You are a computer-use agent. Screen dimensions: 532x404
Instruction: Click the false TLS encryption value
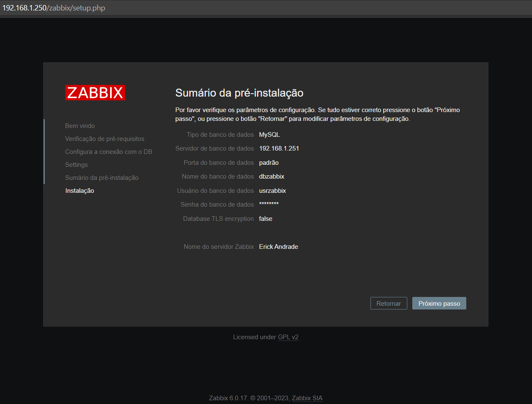265,219
